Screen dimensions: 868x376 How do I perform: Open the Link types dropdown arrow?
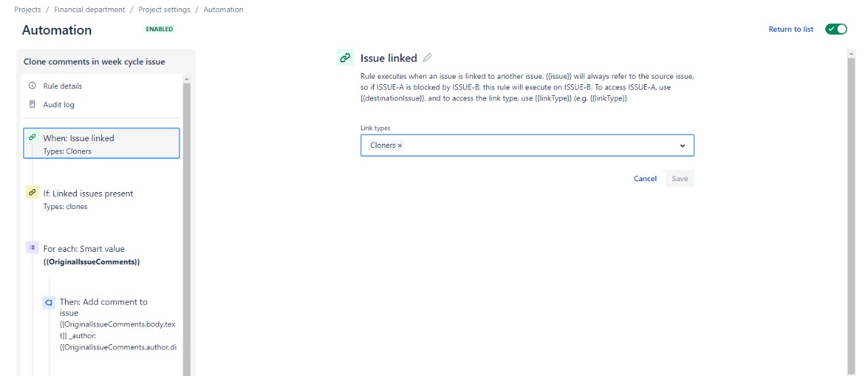pyautogui.click(x=682, y=146)
